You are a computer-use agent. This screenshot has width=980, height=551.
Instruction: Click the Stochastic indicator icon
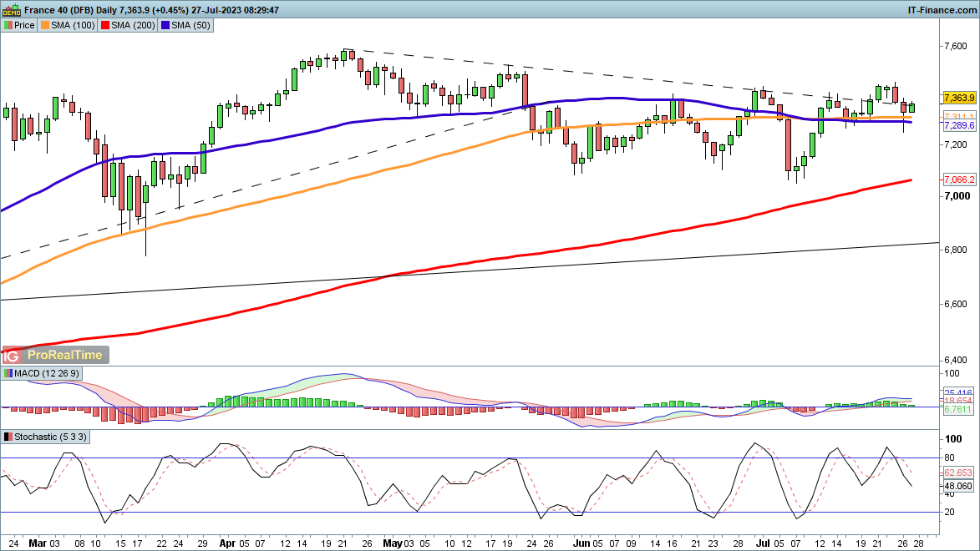coord(8,437)
